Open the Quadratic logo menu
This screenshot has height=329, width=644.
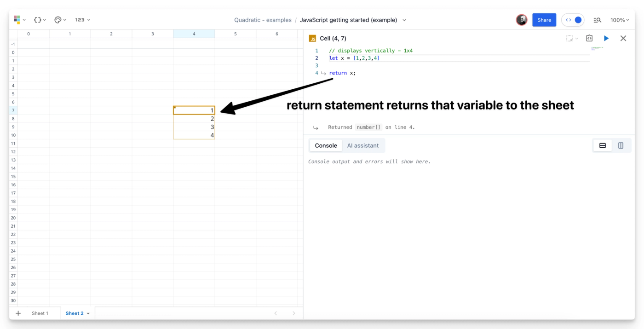click(x=20, y=20)
